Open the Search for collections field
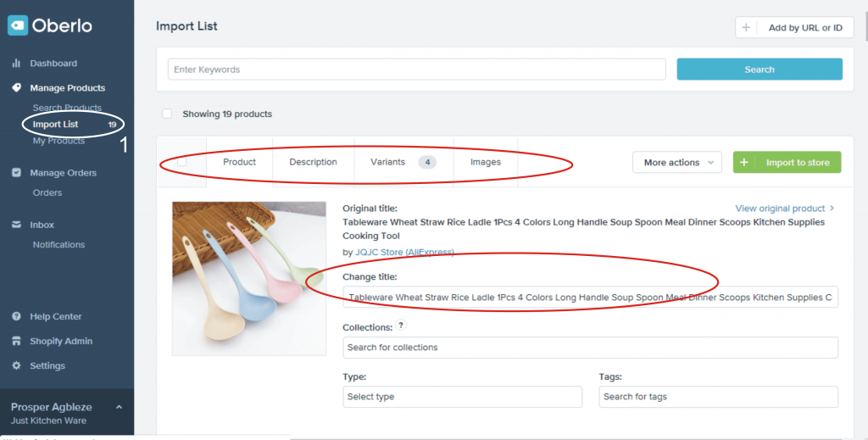The width and height of the screenshot is (868, 440). coord(590,348)
